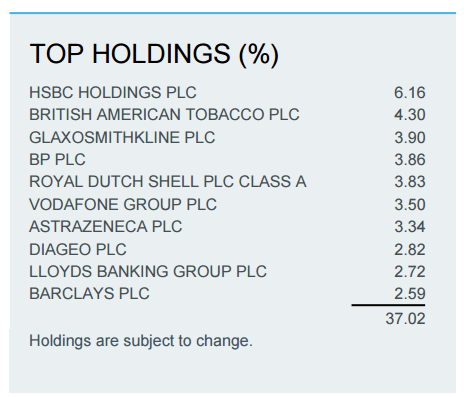Screen dimensions: 476x397
Task: Click the 37.02 total figure
Action: point(405,319)
